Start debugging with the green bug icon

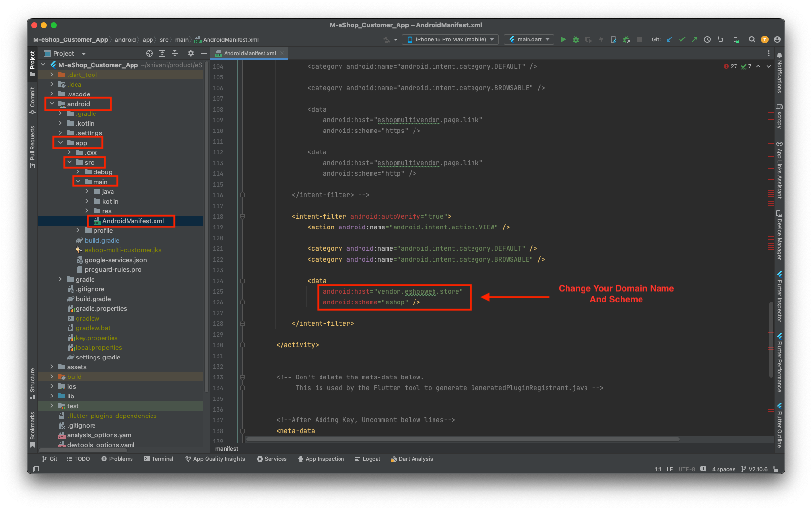[576, 39]
